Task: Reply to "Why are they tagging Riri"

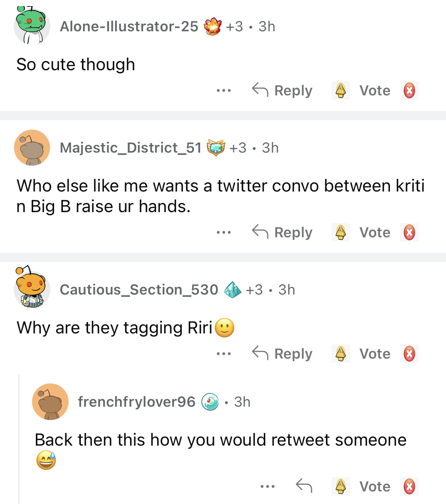Action: coord(282,354)
